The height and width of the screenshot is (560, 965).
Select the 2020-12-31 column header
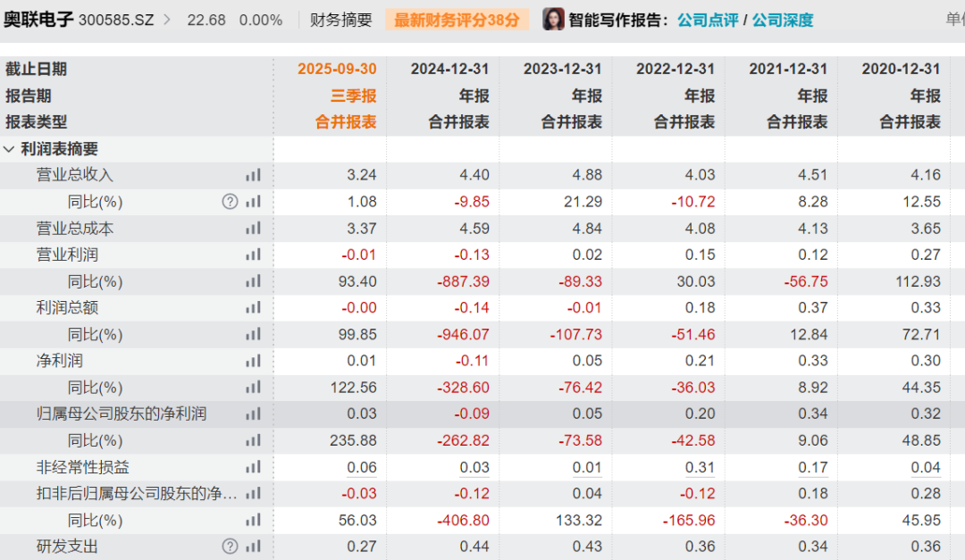[901, 69]
